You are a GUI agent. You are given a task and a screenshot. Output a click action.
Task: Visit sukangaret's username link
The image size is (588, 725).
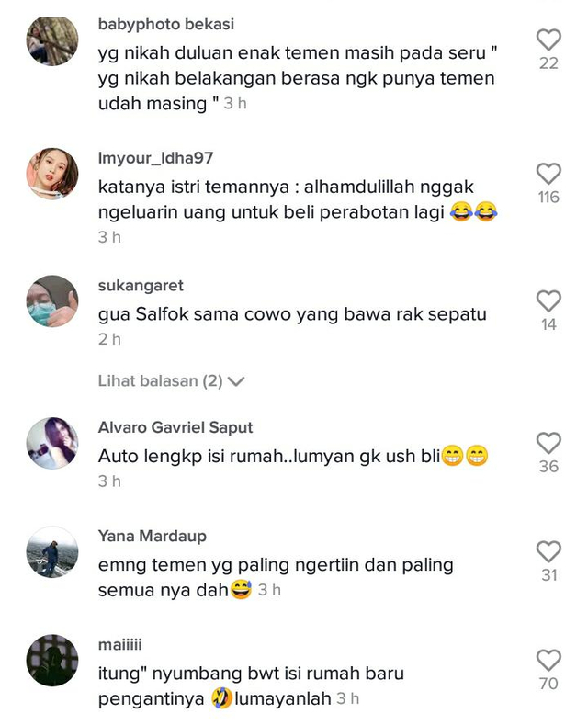[x=141, y=285]
